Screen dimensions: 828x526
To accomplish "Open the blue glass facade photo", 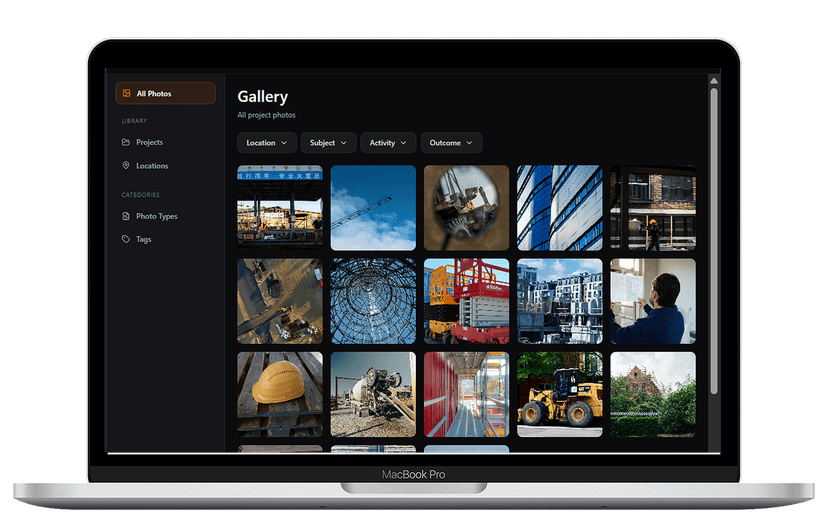I will tap(560, 208).
